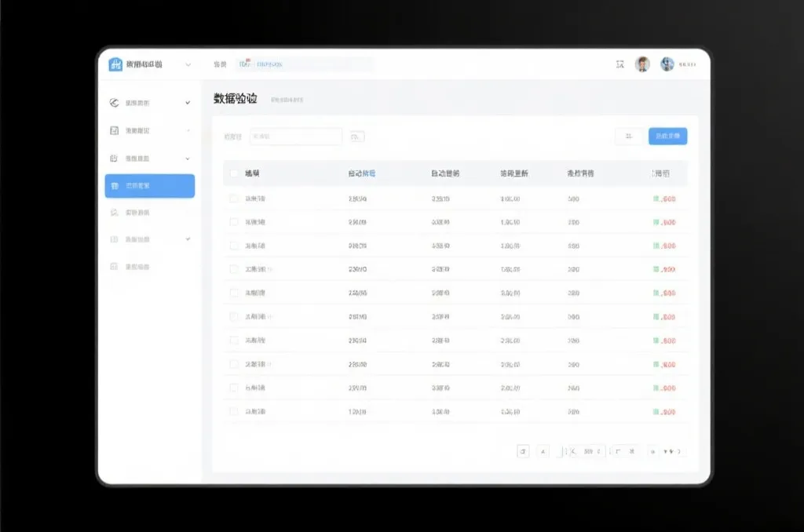804x532 pixels.
Task: Click the red action link in sixth row
Action: [x=669, y=317]
